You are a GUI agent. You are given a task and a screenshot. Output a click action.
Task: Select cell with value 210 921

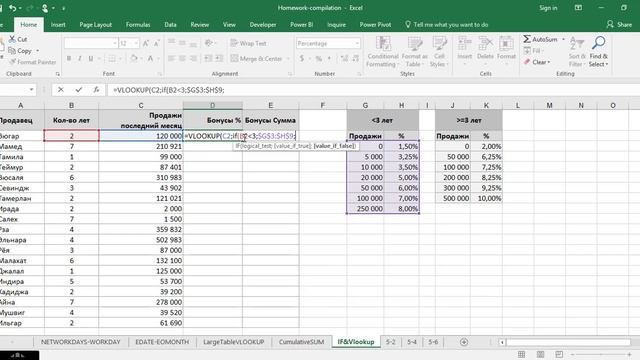click(x=141, y=146)
